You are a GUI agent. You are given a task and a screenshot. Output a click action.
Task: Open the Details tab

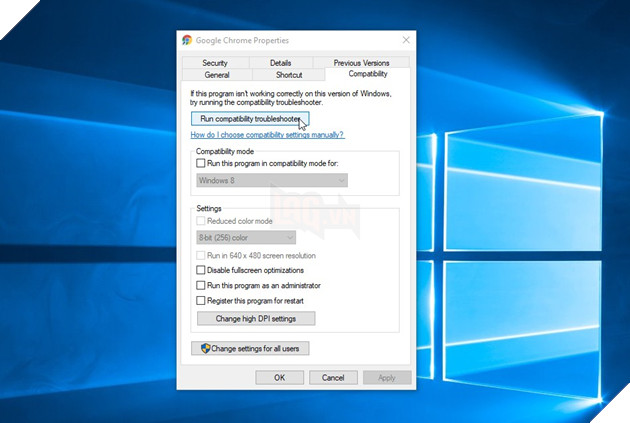[x=280, y=63]
